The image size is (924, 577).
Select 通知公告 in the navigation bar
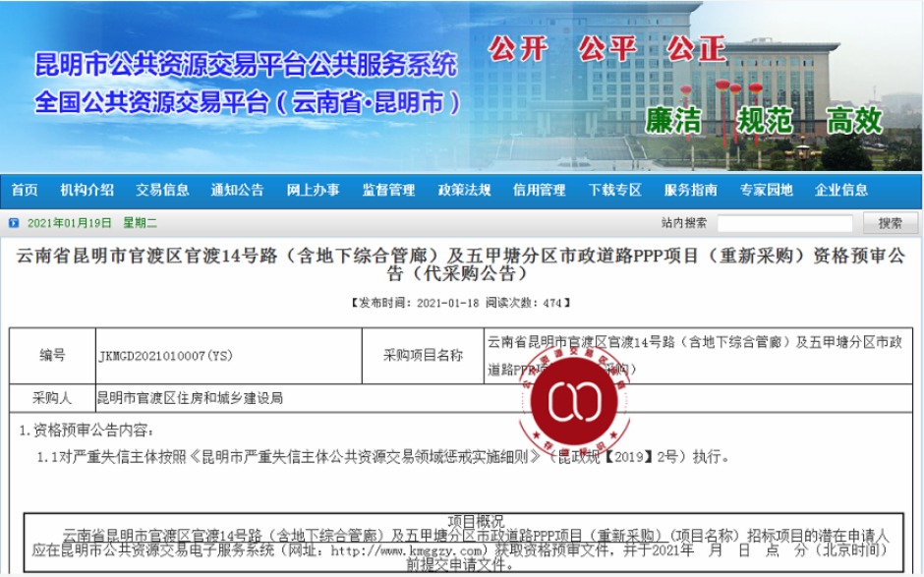237,190
